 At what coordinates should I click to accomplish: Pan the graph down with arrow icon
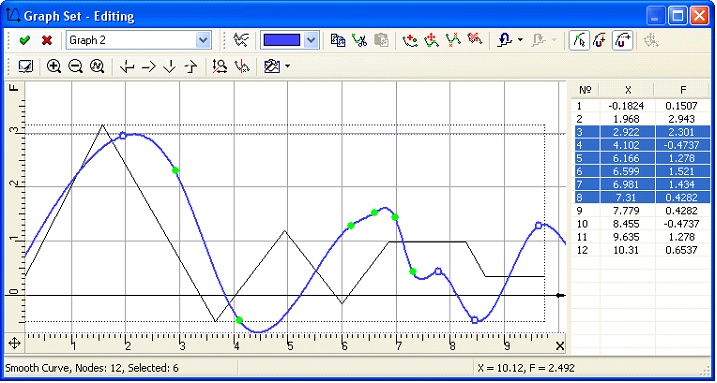pyautogui.click(x=170, y=67)
